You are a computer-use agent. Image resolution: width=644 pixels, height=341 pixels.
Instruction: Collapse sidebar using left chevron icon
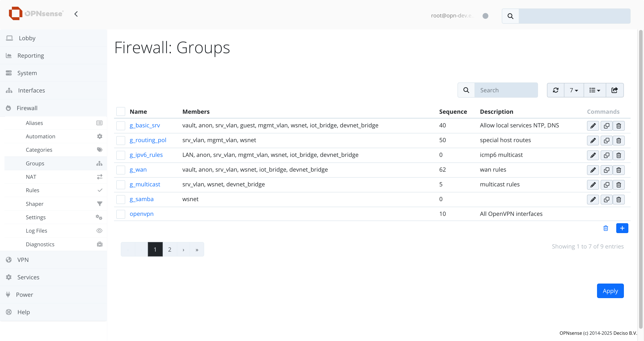point(76,14)
